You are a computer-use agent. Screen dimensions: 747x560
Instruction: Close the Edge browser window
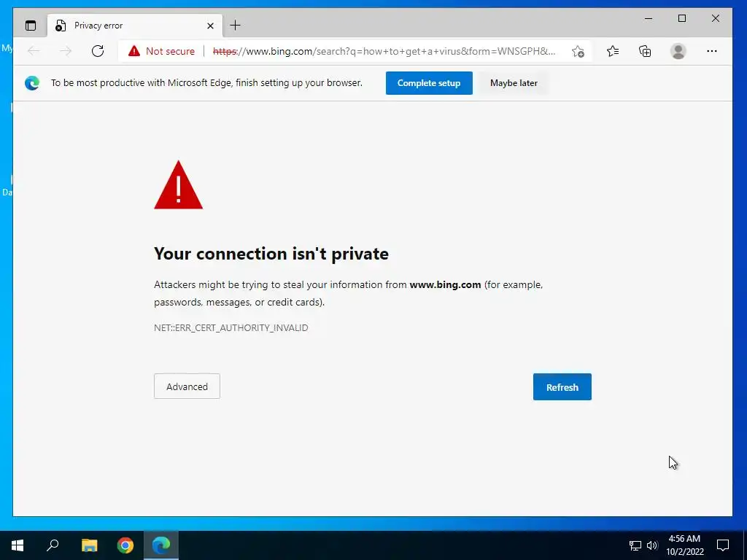[x=715, y=18]
